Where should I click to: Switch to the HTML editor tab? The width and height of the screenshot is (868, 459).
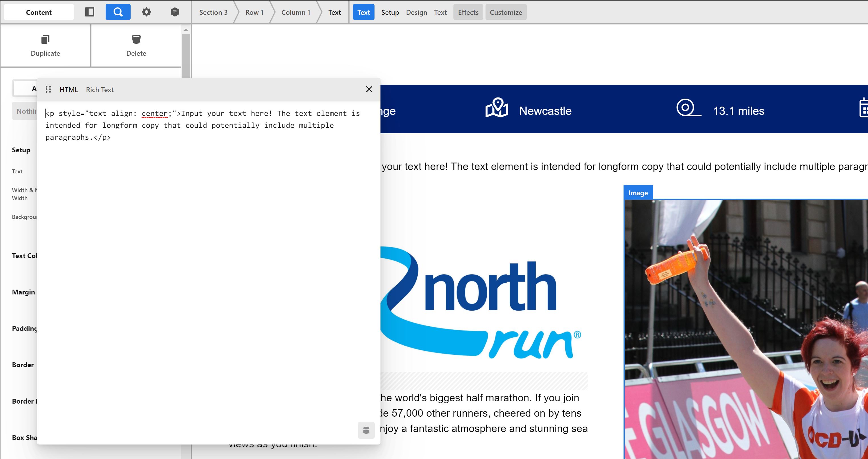point(69,90)
